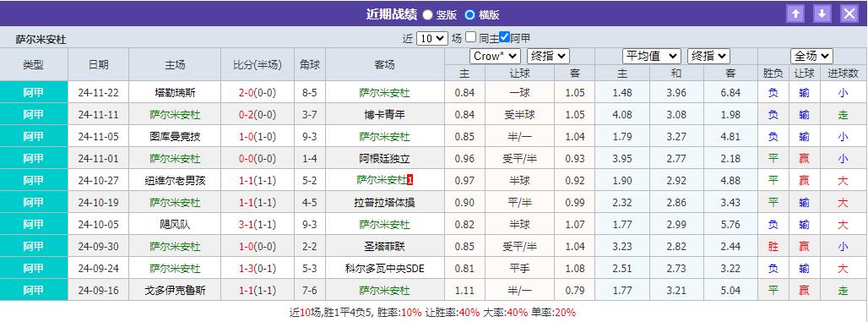Click date 24-10-27
Screen dimensions: 868x322
point(99,180)
